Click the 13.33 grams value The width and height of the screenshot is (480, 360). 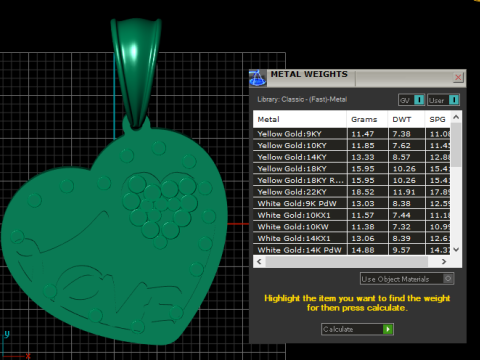coord(363,157)
